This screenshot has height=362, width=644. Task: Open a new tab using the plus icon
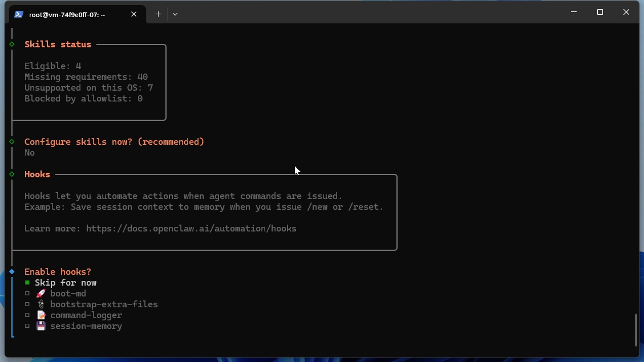(x=158, y=14)
